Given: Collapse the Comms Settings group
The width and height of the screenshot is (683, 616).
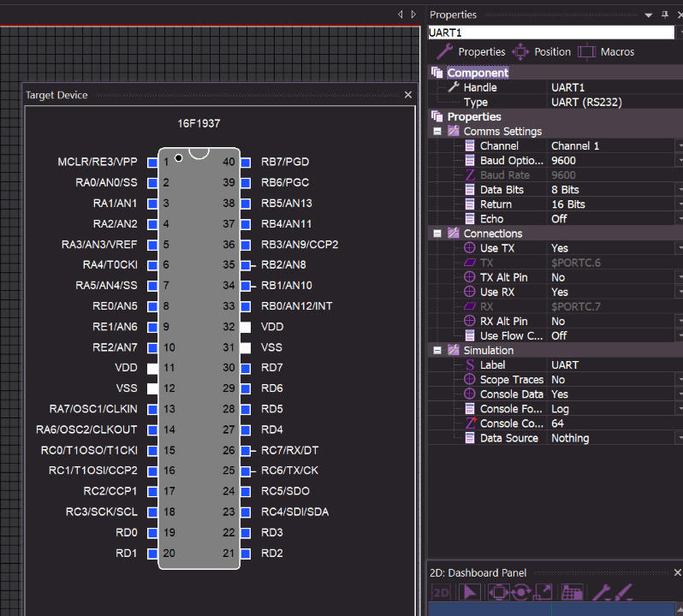Looking at the screenshot, I should 437,131.
